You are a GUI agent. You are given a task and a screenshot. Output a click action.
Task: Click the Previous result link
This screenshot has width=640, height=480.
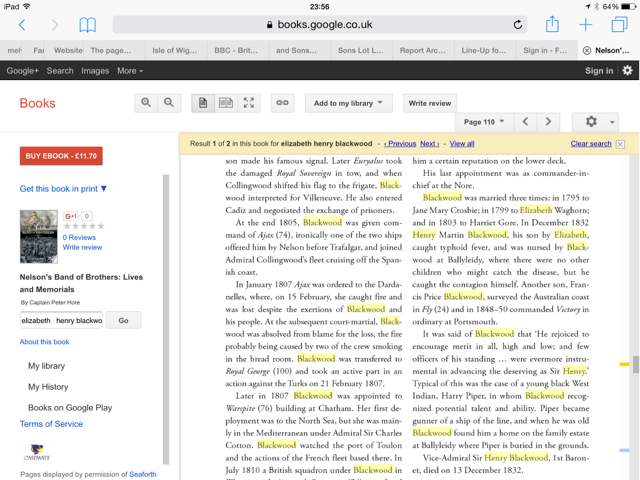click(x=400, y=144)
